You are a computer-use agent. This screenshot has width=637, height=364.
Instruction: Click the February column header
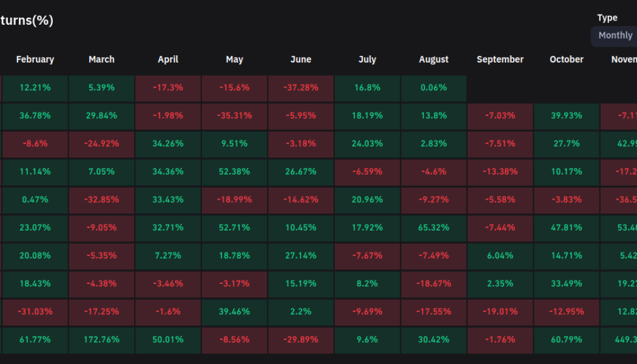tap(35, 59)
